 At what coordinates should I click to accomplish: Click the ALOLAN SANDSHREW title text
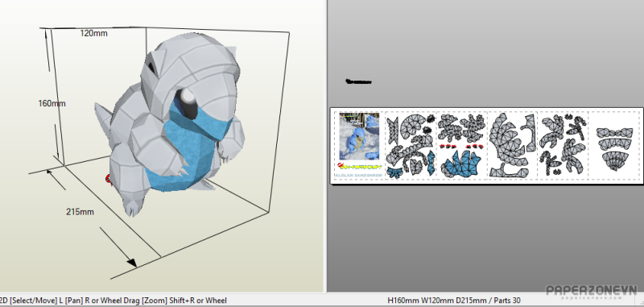359,175
